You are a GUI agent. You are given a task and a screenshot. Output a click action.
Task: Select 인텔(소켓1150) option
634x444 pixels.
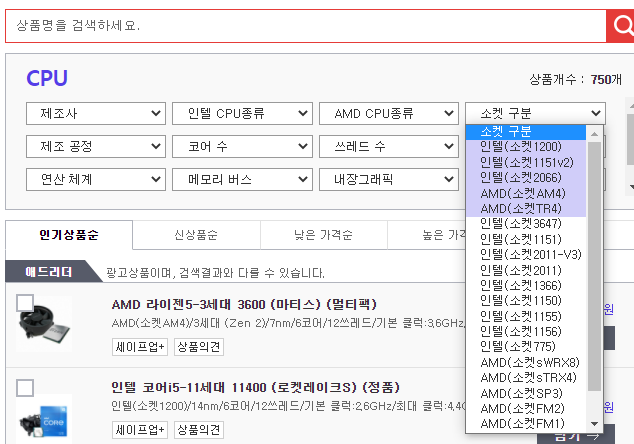[526, 301]
